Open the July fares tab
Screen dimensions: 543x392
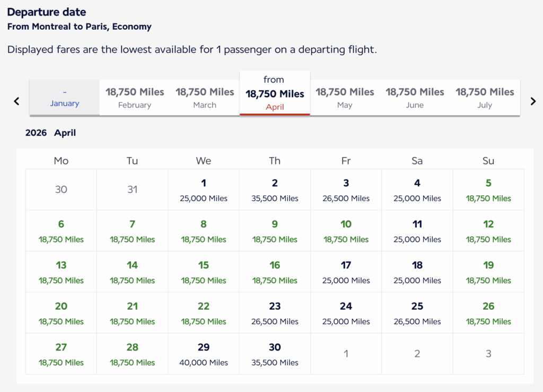(x=484, y=98)
